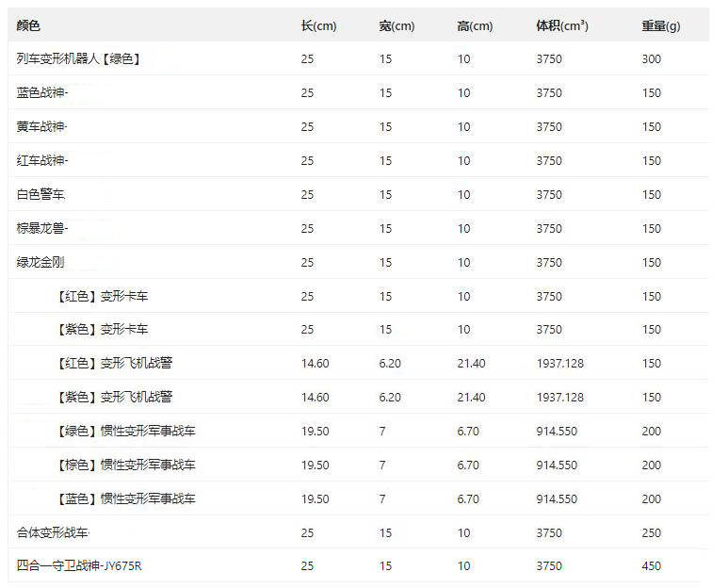This screenshot has height=588, width=728.
Task: Click the 长(cm) column header
Action: [x=318, y=26]
